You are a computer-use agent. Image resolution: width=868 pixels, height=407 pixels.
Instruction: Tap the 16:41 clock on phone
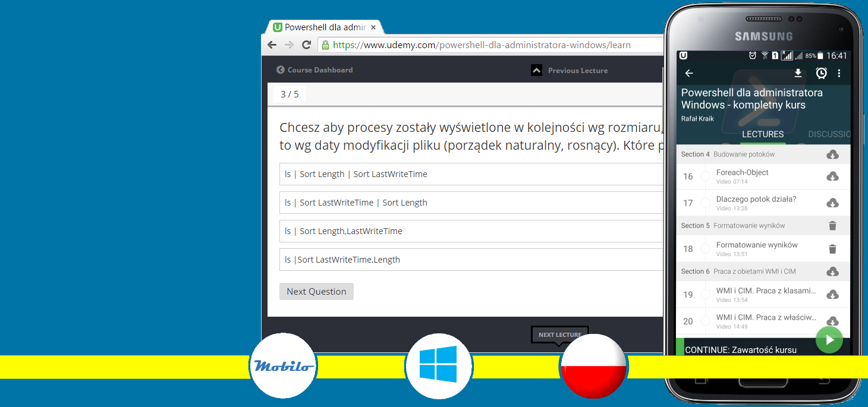tap(836, 55)
